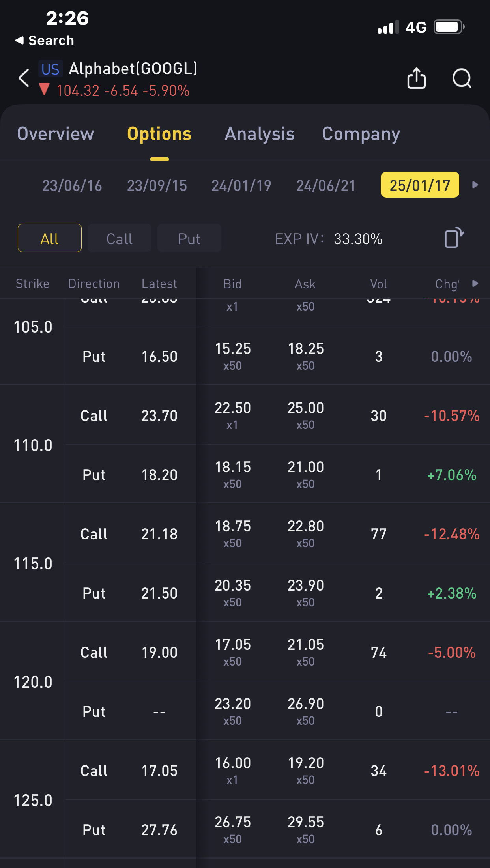Select the All options filter

50,238
